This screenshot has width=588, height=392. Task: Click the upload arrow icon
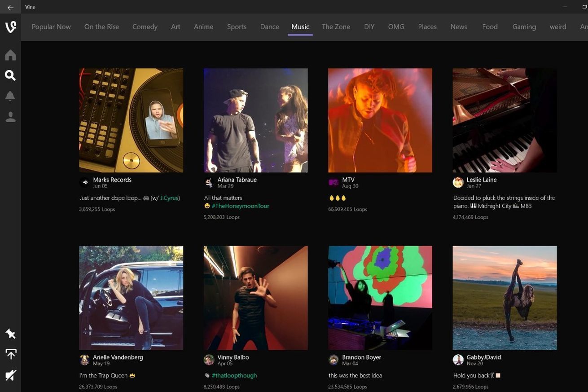click(10, 354)
